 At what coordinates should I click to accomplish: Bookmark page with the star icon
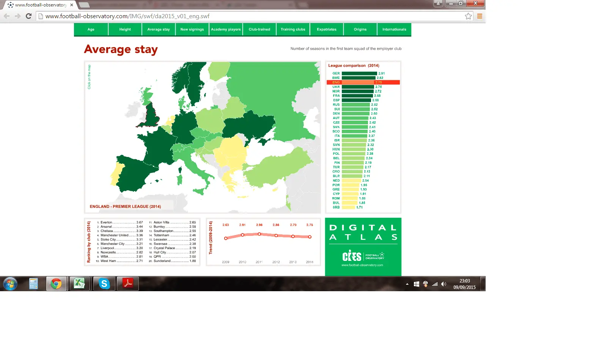(468, 16)
